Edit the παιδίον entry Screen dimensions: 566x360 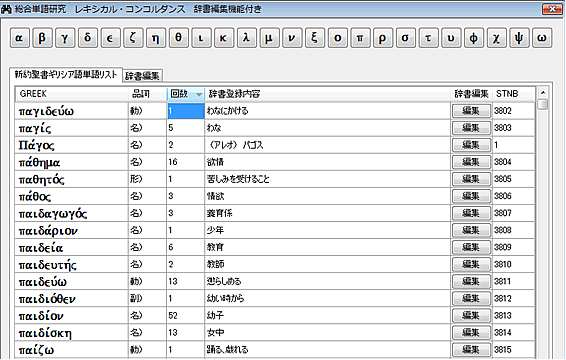471,316
